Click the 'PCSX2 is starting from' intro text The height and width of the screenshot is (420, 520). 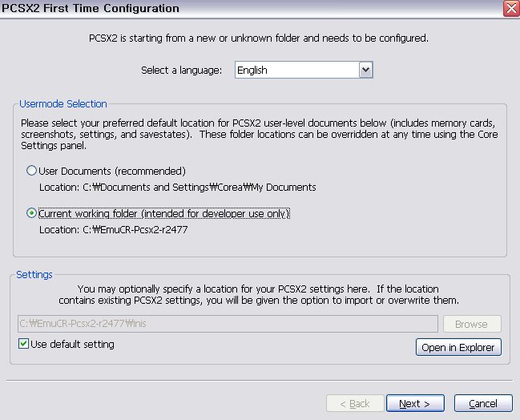[x=258, y=38]
